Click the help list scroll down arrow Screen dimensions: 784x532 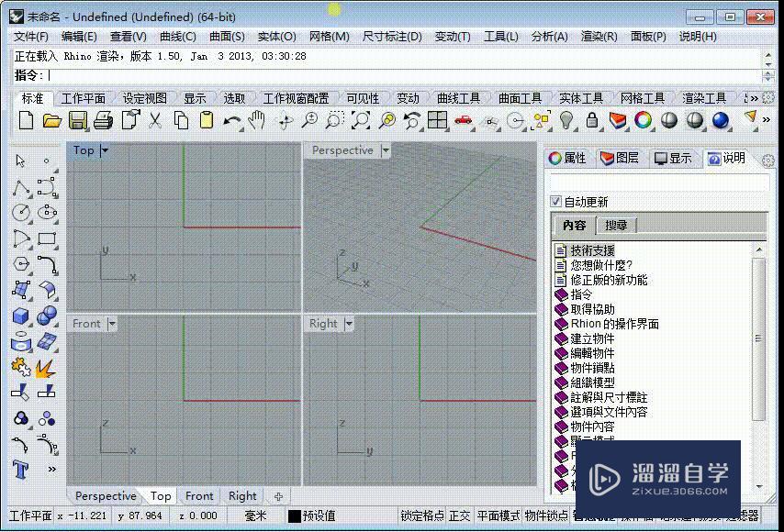(759, 485)
